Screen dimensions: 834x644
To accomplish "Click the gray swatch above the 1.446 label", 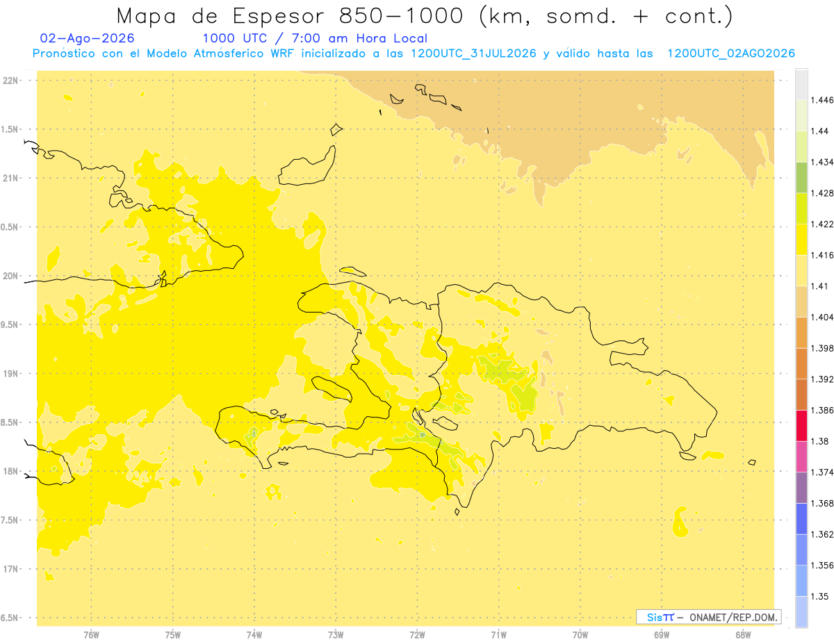I will [801, 85].
